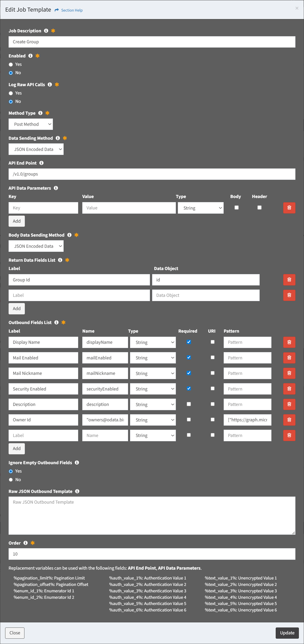
Task: Delete the Group Id return data row
Action: pos(289,280)
